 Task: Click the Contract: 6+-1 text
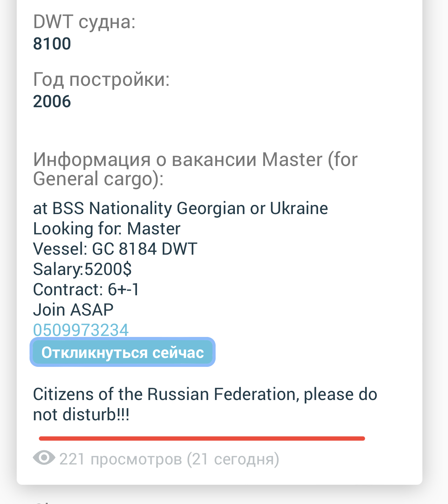(x=86, y=290)
